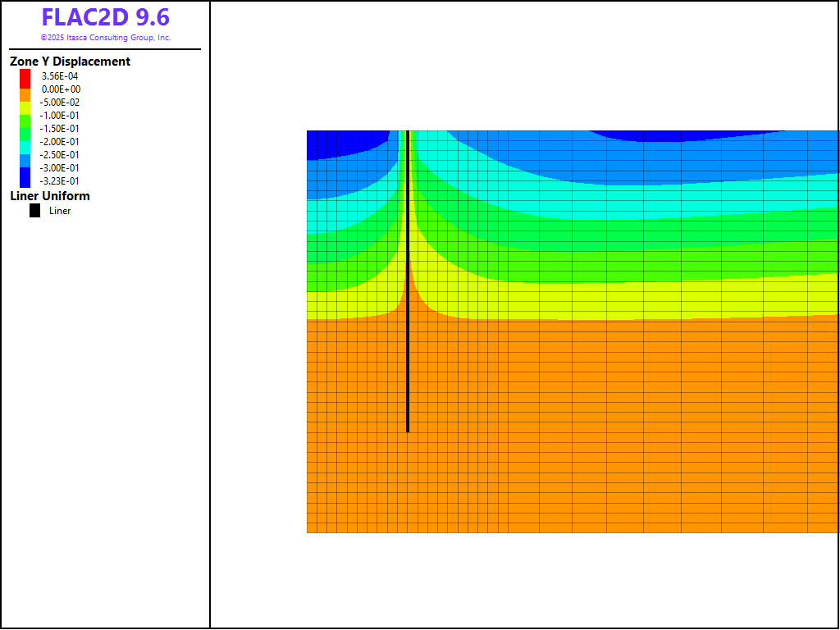Click the Itasca Consulting Group copyright text

tap(105, 38)
